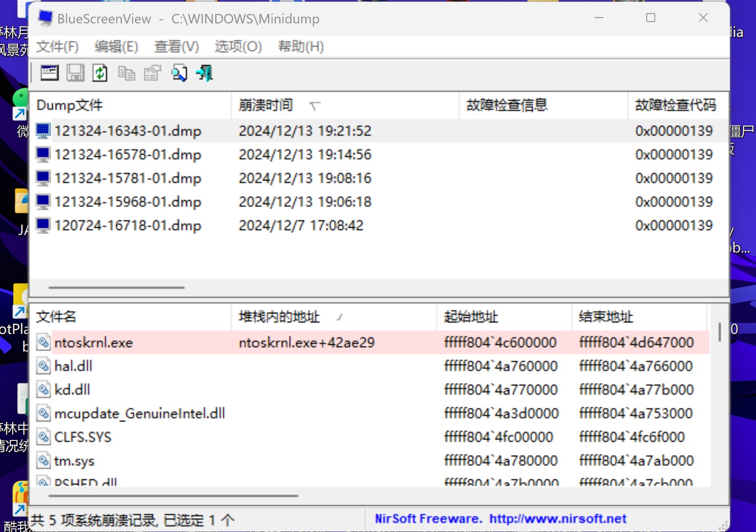The image size is (756, 532).
Task: Open Find using the magnifier icon
Action: 179,73
